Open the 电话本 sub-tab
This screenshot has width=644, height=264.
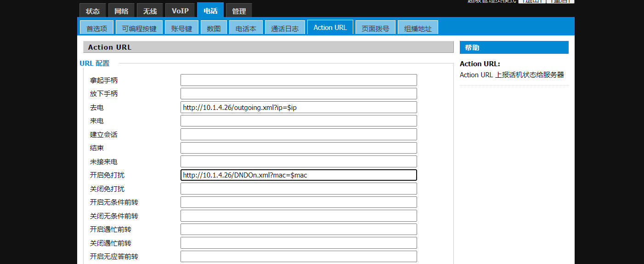coord(246,28)
